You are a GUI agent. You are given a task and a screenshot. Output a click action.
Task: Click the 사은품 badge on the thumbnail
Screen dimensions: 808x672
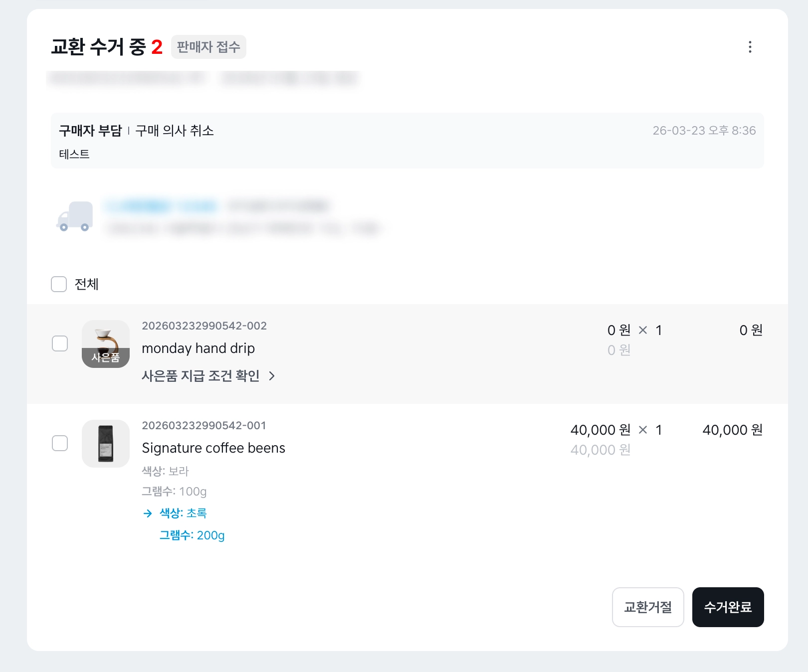106,357
